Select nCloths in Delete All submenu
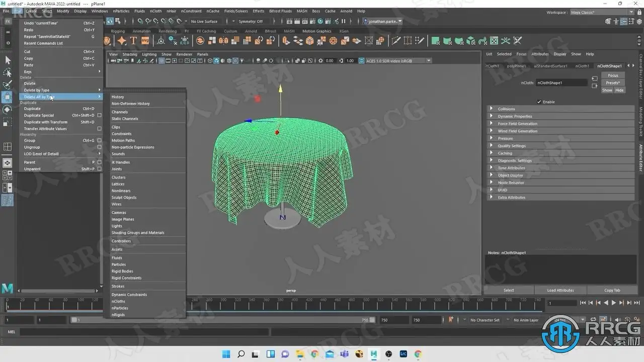This screenshot has width=644, height=362. point(118,301)
